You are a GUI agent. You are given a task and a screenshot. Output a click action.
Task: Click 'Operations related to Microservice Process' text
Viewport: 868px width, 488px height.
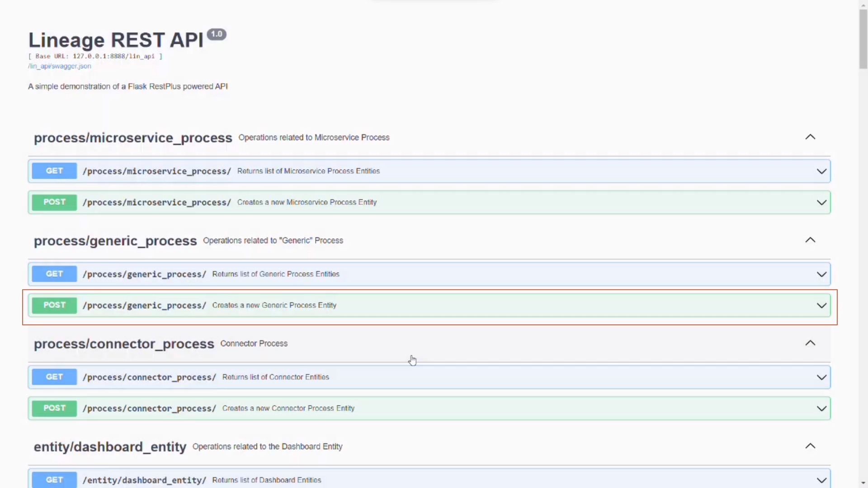coord(314,137)
